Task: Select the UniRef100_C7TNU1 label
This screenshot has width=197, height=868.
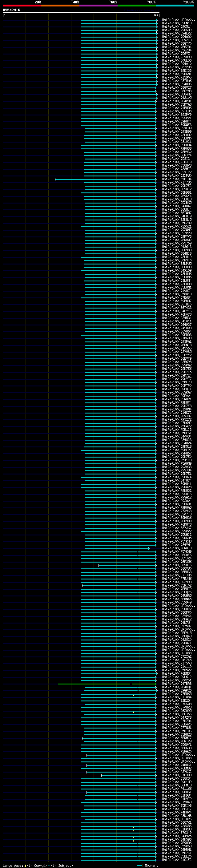Action: click(x=176, y=728)
